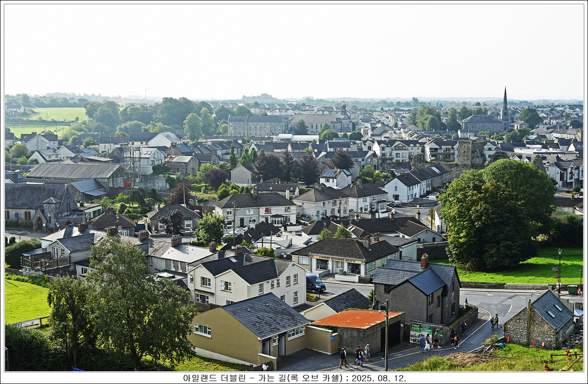Click the orange traffic cone beside stone cottage
Screen dimensions: 588x384
(533, 344)
